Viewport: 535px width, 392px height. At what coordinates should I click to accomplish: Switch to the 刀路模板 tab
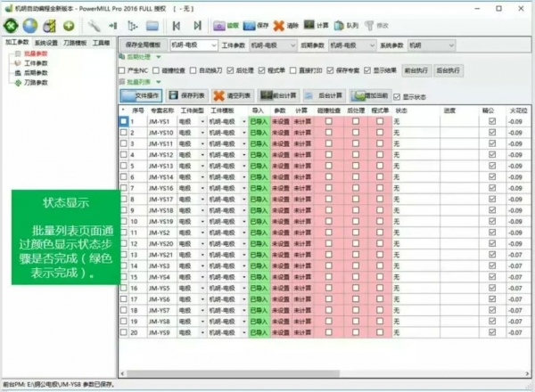[x=75, y=43]
